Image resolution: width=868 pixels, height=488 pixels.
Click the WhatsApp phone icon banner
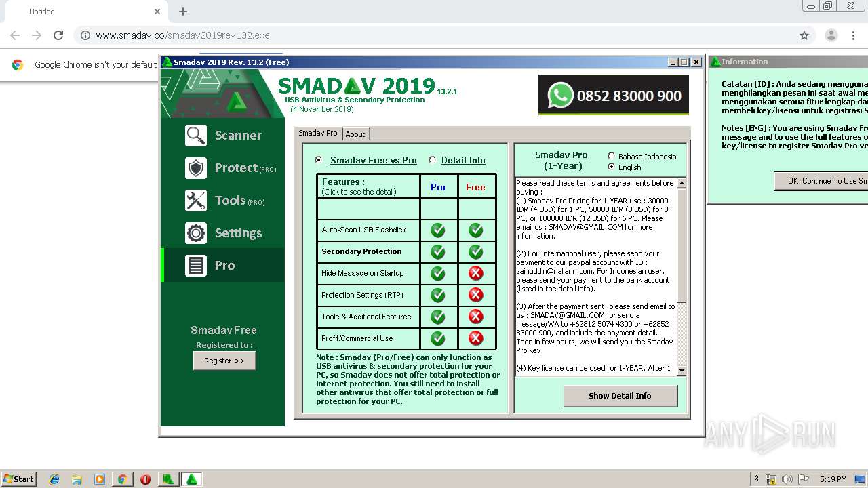(x=614, y=95)
